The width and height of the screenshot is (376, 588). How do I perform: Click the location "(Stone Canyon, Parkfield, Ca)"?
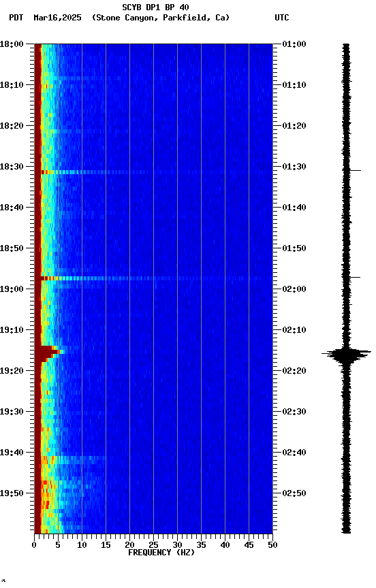click(x=161, y=18)
